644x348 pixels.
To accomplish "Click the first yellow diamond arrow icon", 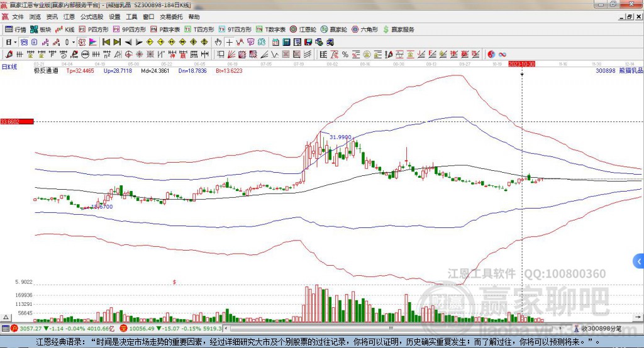I will (x=150, y=42).
